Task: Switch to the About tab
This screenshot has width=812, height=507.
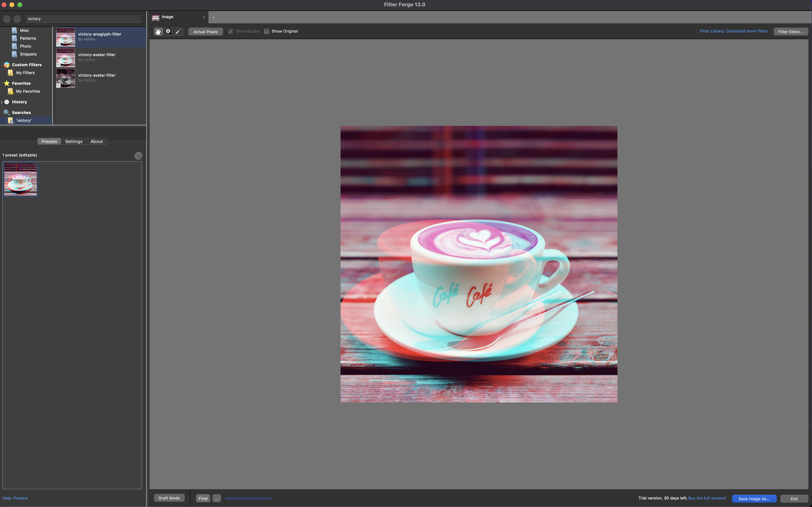Action: click(x=97, y=141)
